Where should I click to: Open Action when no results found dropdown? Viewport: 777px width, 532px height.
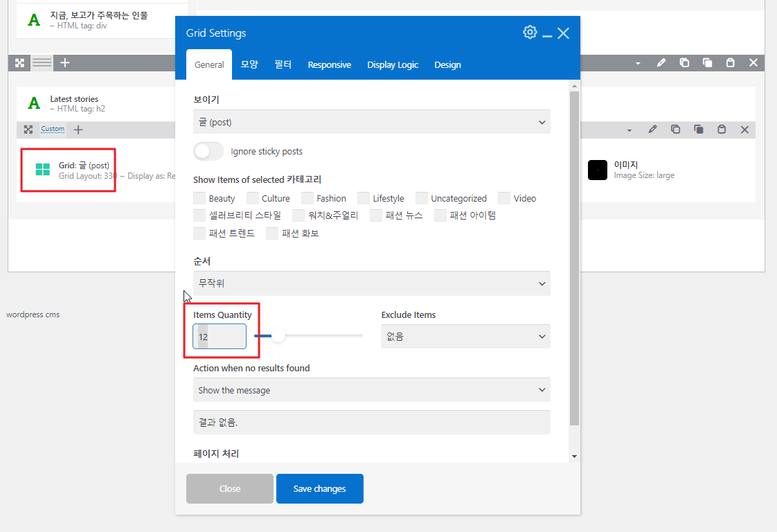click(x=372, y=390)
